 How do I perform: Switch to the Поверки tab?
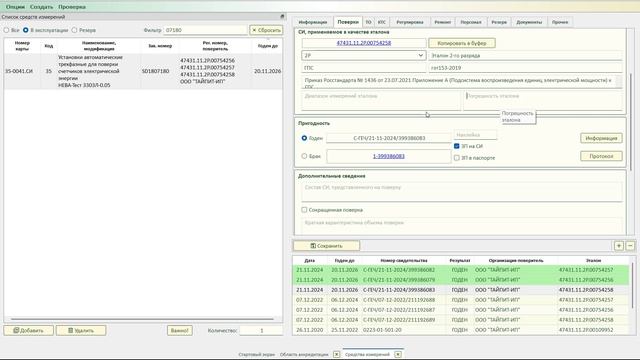[348, 22]
